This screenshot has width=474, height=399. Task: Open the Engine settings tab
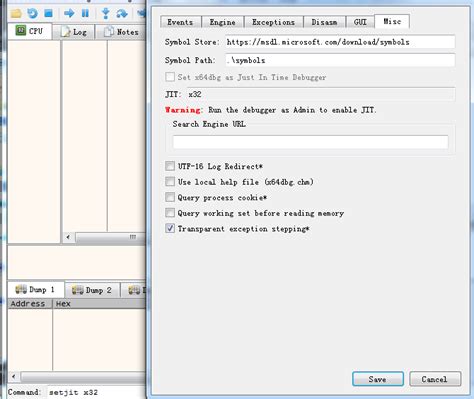(223, 22)
